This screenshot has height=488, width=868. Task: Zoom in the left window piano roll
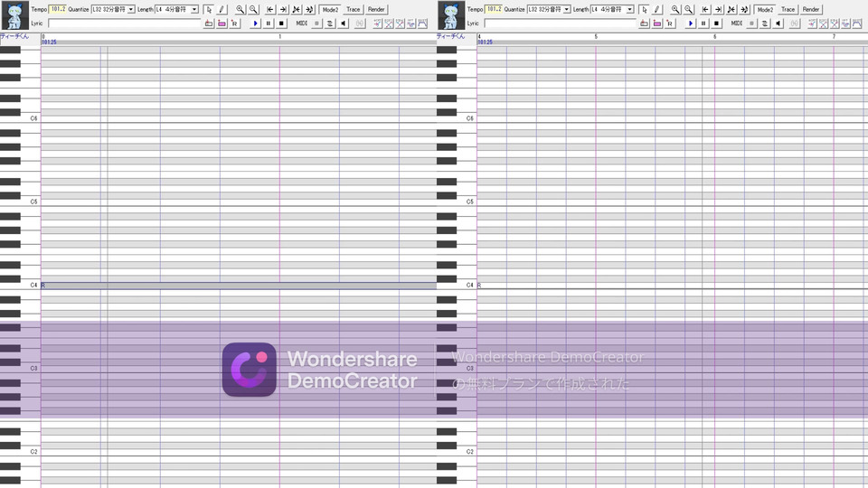click(240, 9)
